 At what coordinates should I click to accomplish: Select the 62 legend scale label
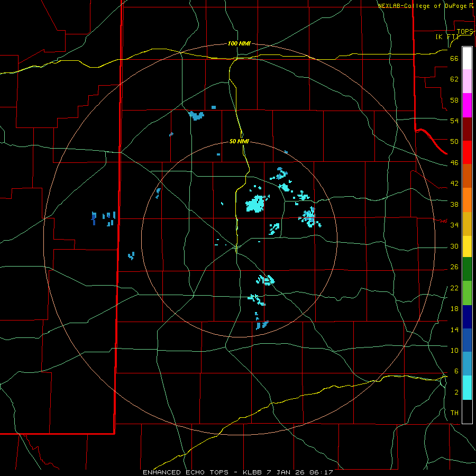[454, 79]
